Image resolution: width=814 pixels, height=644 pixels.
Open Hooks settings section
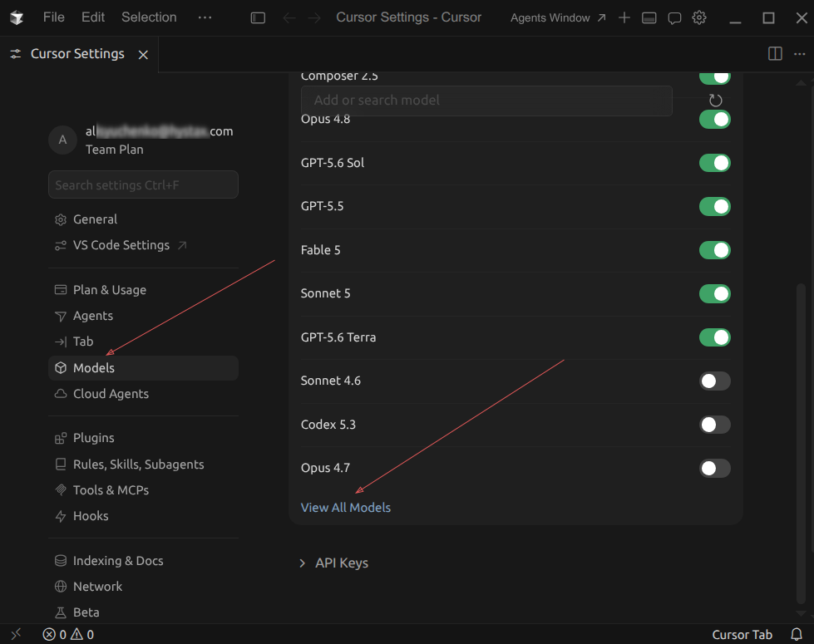143,516
